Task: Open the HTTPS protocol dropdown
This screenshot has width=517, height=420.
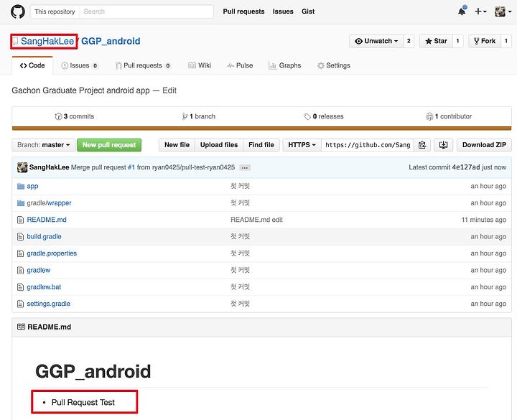Action: [302, 145]
